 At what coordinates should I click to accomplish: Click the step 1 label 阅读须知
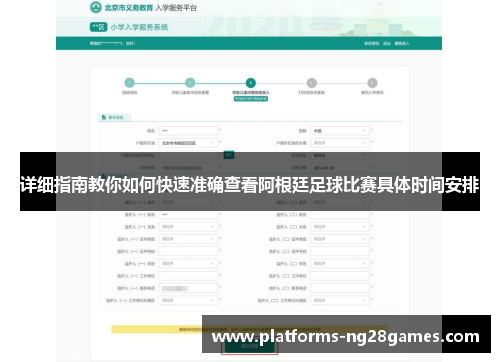pos(129,92)
